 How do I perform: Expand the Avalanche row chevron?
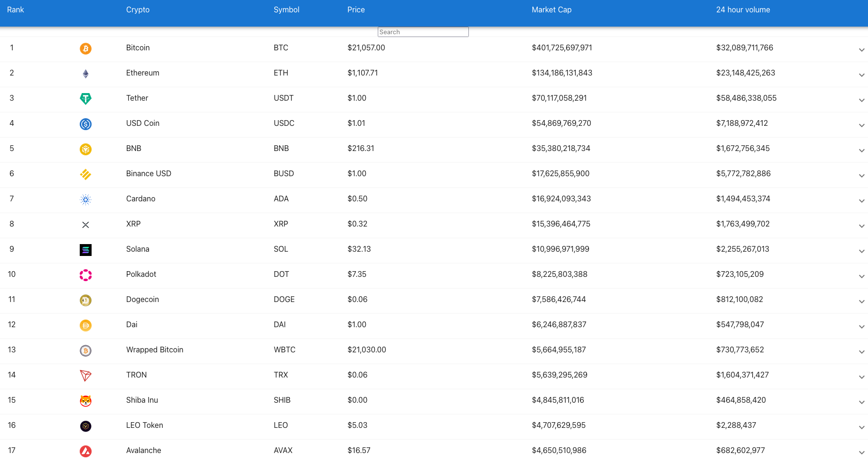click(x=861, y=453)
